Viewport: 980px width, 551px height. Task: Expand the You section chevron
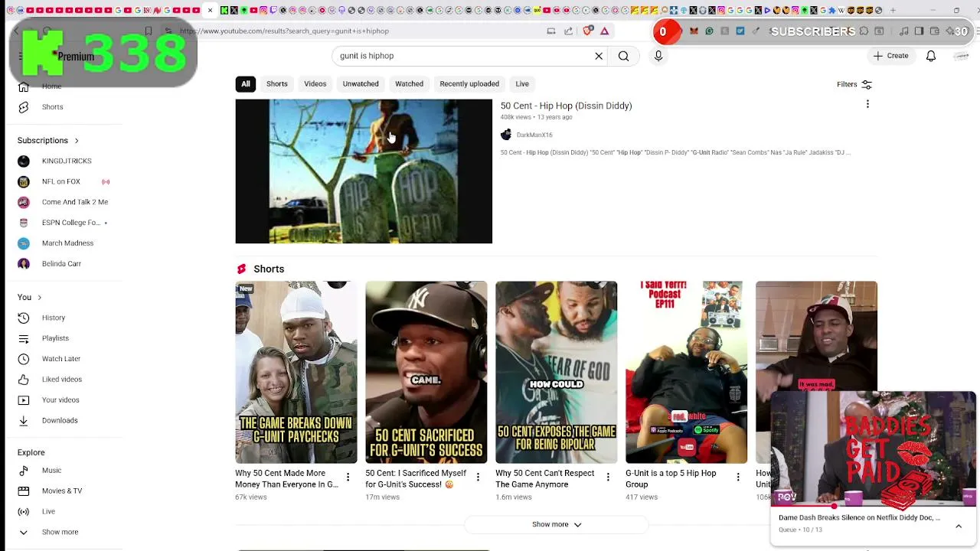[39, 298]
